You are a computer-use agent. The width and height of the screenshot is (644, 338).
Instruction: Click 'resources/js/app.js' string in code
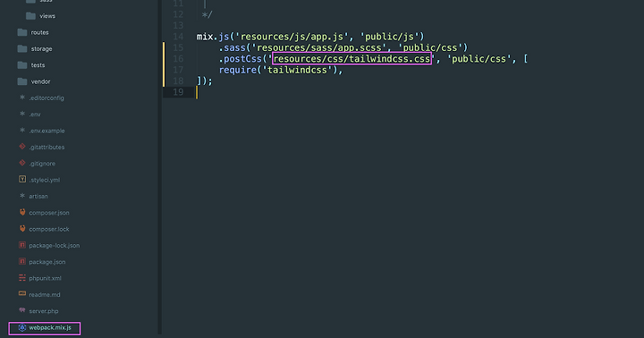tap(292, 37)
